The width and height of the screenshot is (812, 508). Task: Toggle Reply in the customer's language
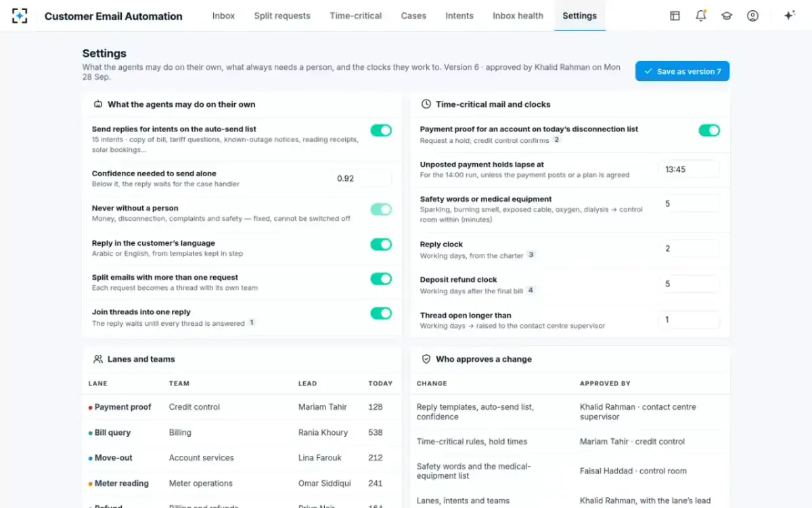(x=381, y=244)
